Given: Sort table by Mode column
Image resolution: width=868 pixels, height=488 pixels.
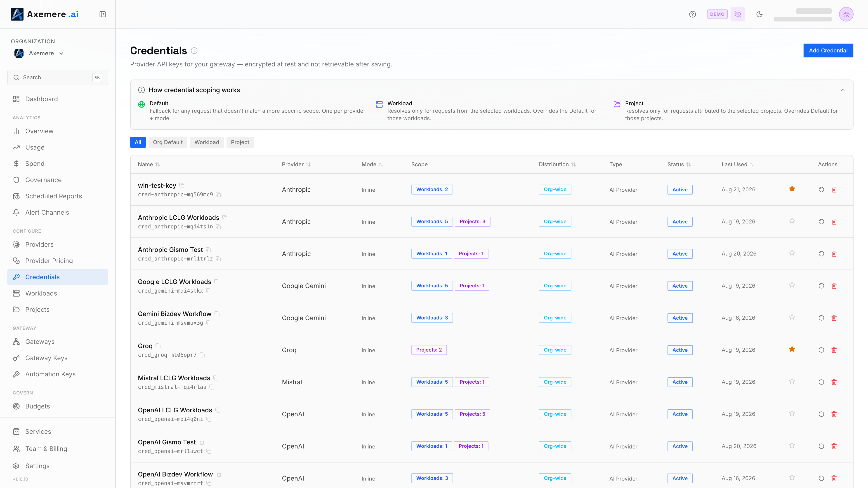Looking at the screenshot, I should (372, 164).
